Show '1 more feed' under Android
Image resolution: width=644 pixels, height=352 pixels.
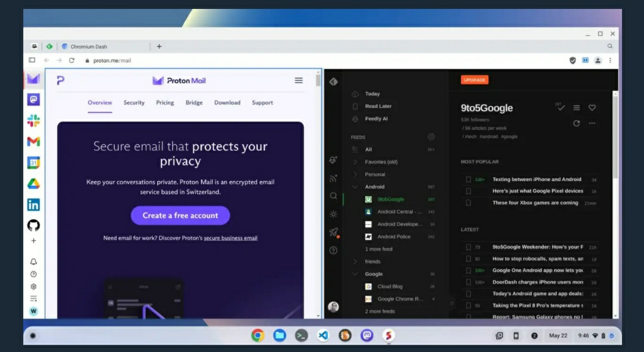[x=379, y=249]
